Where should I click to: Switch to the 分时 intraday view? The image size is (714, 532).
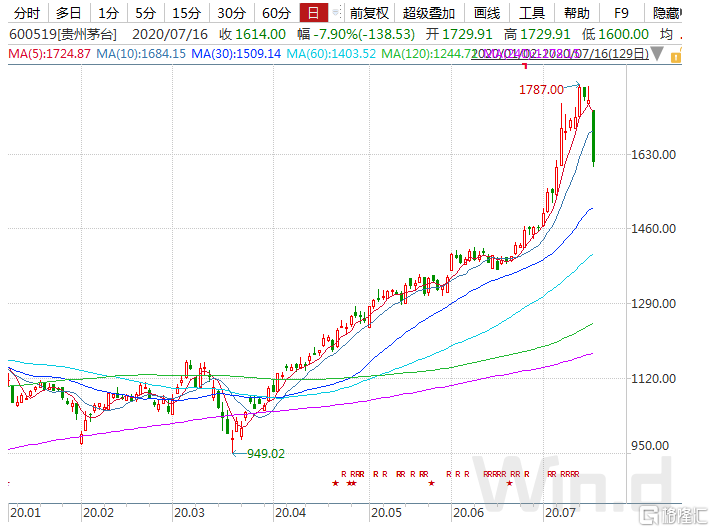(x=27, y=13)
